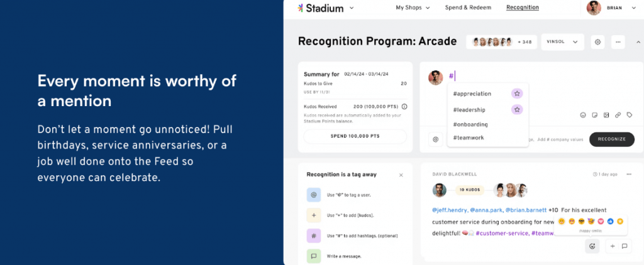Screen dimensions: 644x265
Task: React with heart-eyes emoji
Action: pos(571,222)
